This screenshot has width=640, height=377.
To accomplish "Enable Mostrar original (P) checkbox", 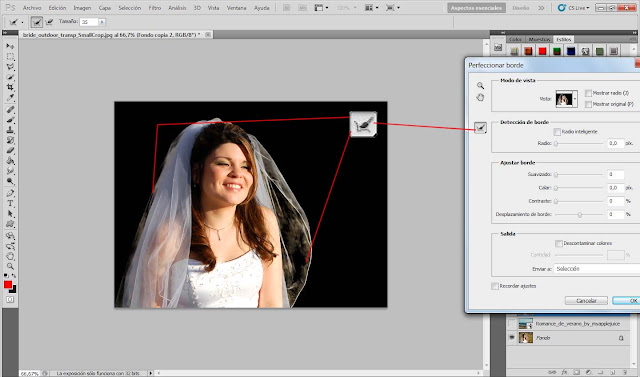I will tap(588, 104).
